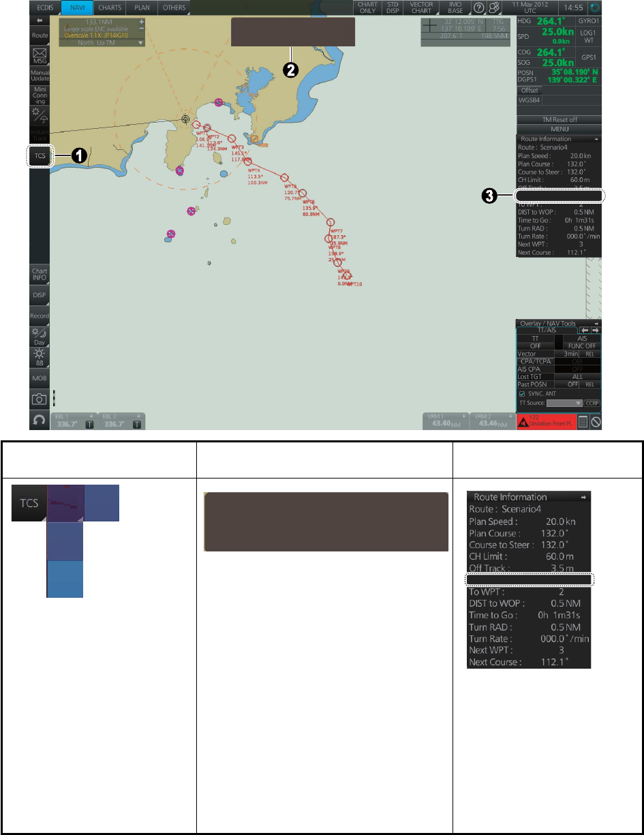
Task: Click the weather/sun-umbrella icon in sidebar
Action: (39, 114)
